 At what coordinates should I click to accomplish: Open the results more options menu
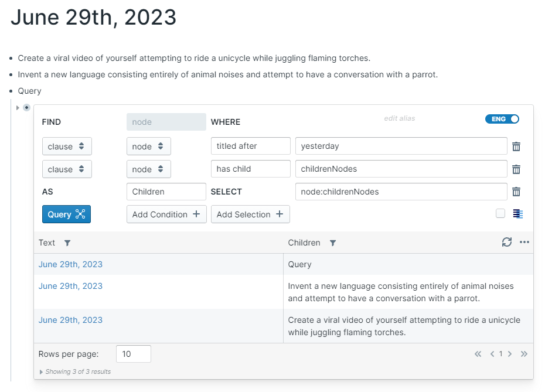pos(524,242)
